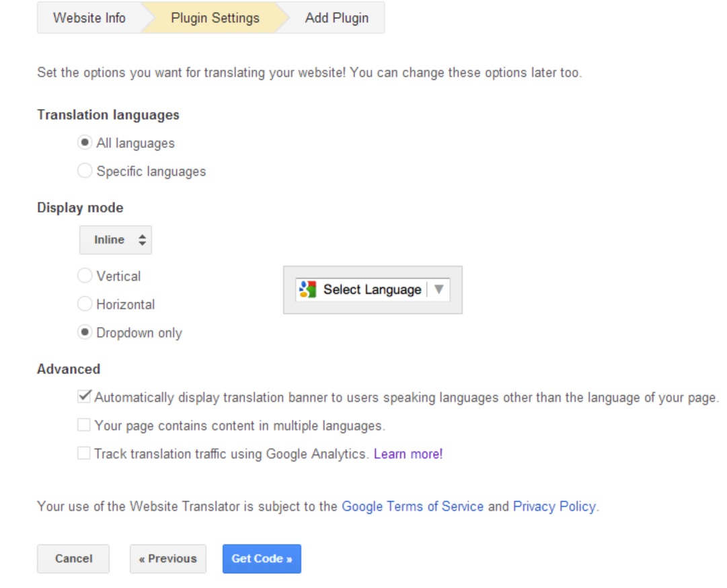
Task: Go to the Website Info step
Action: [89, 18]
